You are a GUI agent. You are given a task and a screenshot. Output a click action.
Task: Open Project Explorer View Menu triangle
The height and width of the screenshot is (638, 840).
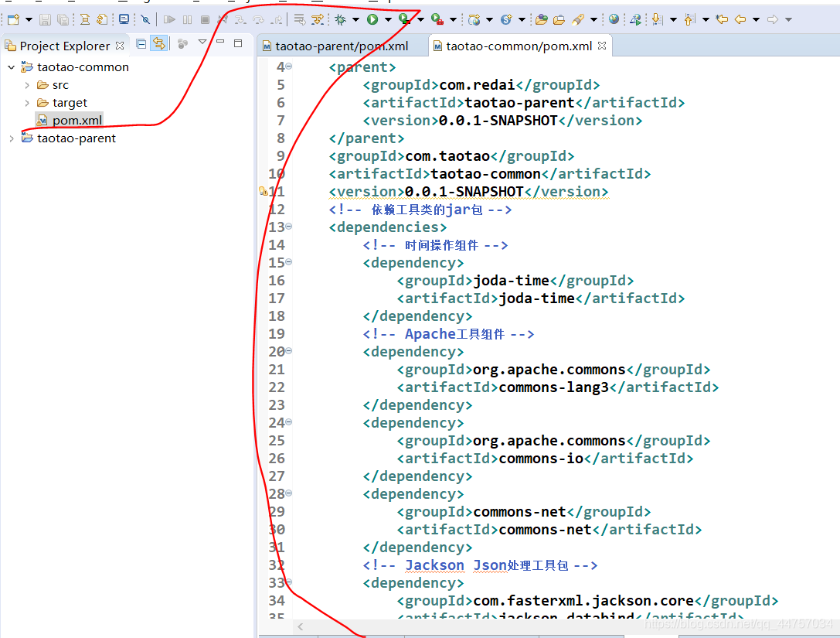pos(202,42)
